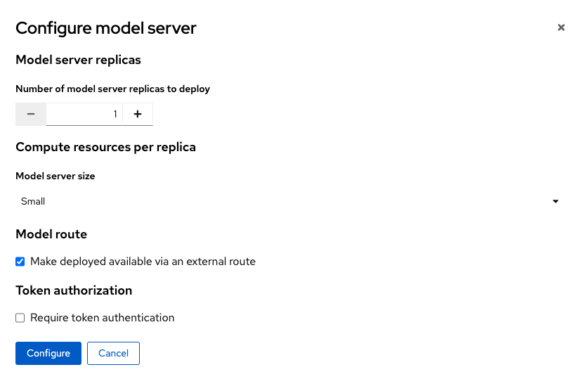Close the Configure model server dialog
Screen dimensions: 588x379
pyautogui.click(x=561, y=27)
